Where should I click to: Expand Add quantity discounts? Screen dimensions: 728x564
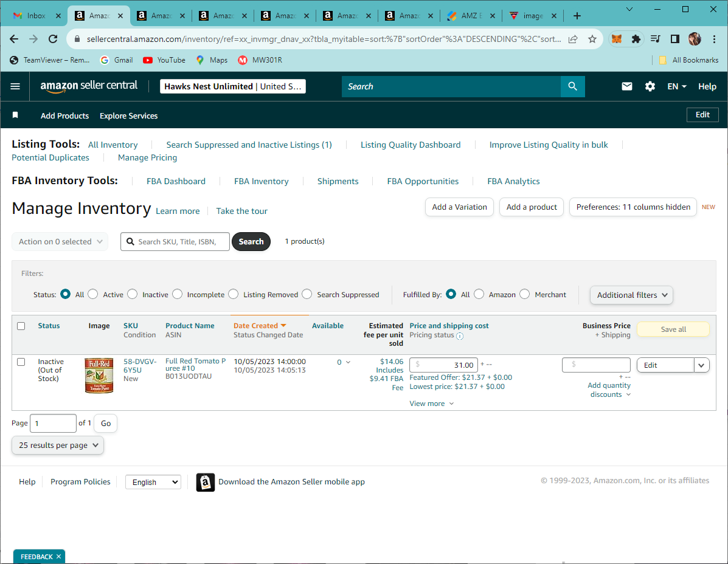[x=609, y=390]
